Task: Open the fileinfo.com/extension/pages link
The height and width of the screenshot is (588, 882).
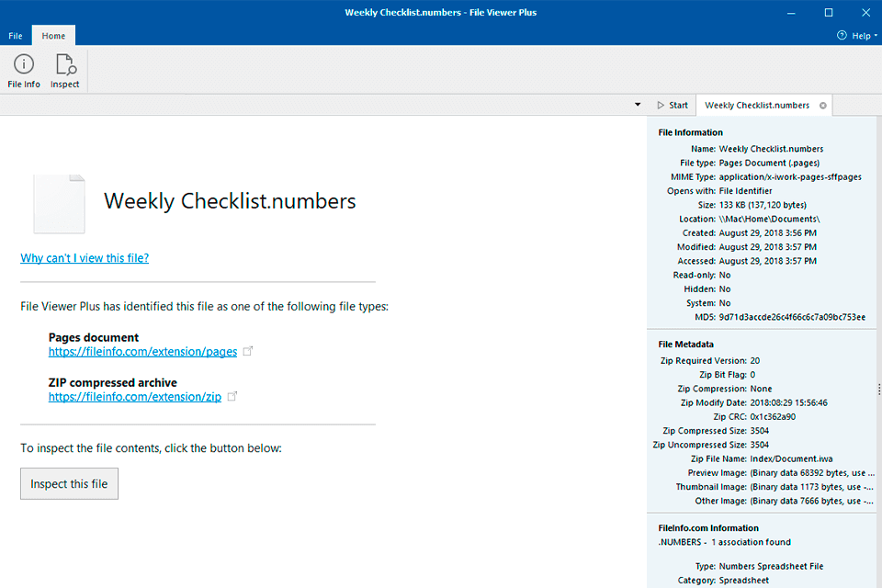Action: click(143, 352)
